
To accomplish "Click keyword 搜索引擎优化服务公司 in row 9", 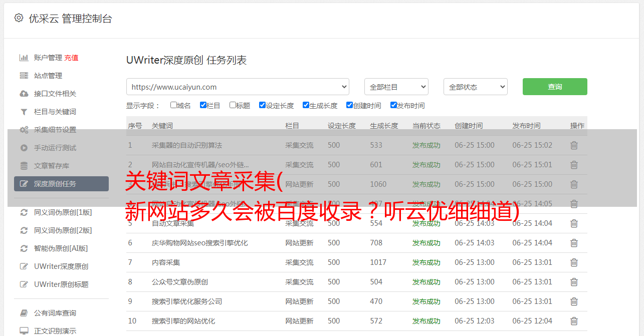I will 186,301.
